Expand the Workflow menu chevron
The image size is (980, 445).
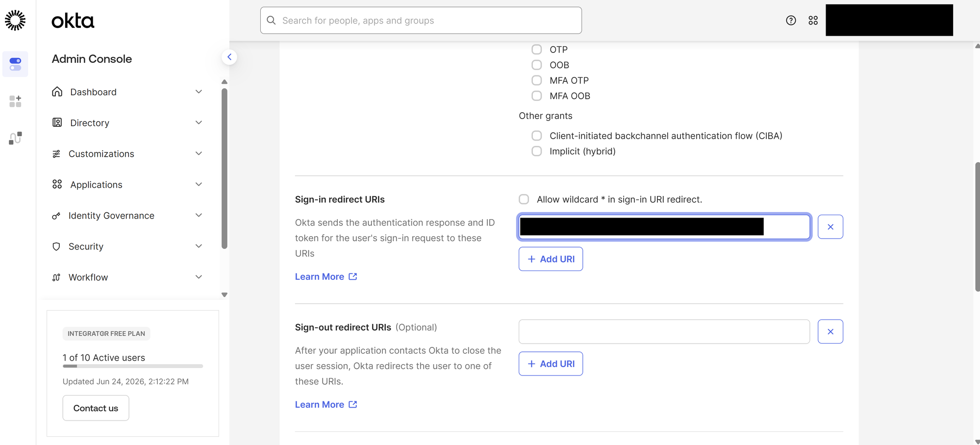[x=199, y=277]
